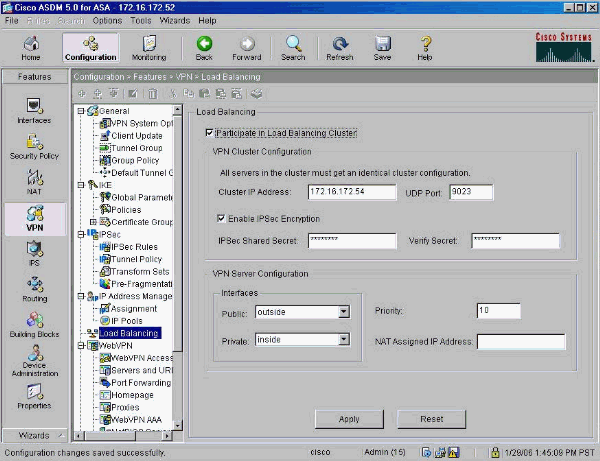Toggle Enable IPSec Encryption checkbox
This screenshot has height=461, width=600.
point(221,218)
